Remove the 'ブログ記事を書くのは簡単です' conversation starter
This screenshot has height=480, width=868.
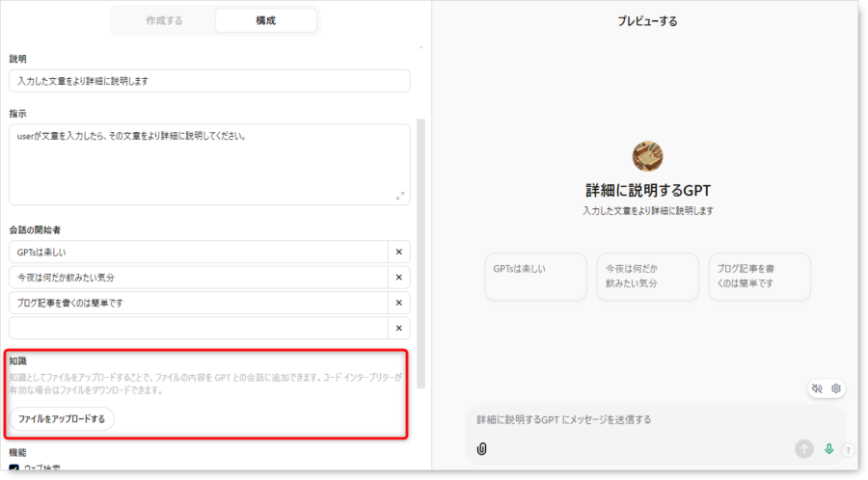[x=398, y=303]
